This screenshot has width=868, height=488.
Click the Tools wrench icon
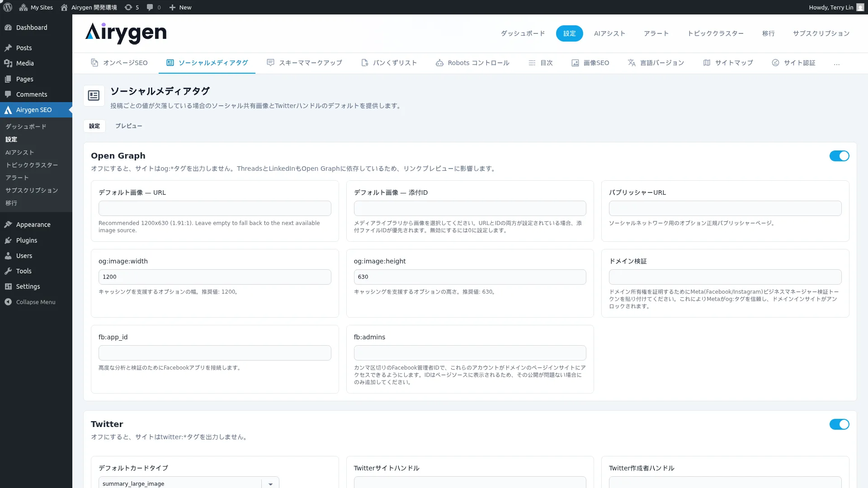click(x=8, y=271)
